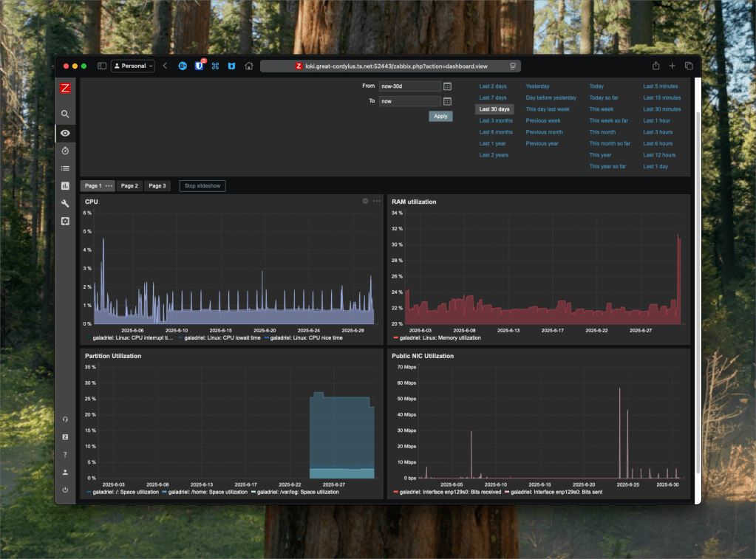Open the Inventory list icon in sidebar
Screen dimensions: 756x559
pos(65,168)
